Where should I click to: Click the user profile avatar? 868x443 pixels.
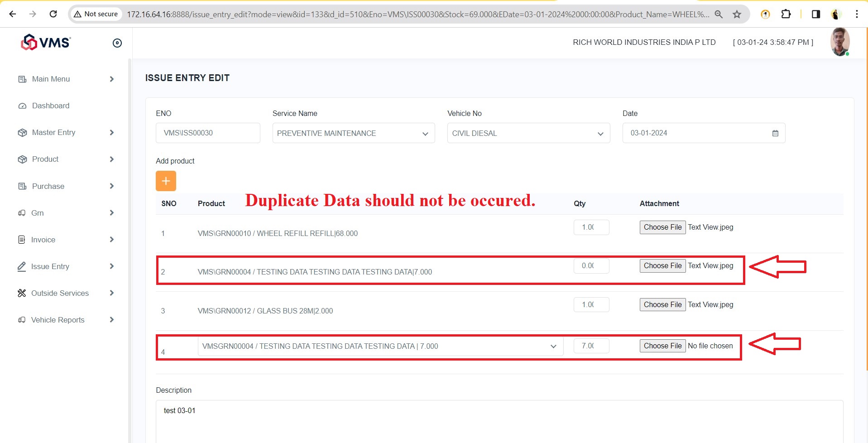pyautogui.click(x=839, y=42)
